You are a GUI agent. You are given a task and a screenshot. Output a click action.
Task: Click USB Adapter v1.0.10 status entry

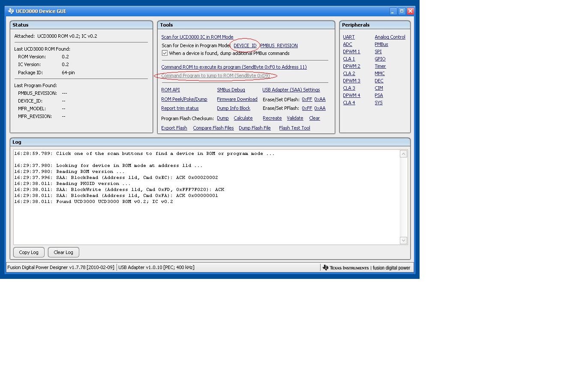click(156, 267)
